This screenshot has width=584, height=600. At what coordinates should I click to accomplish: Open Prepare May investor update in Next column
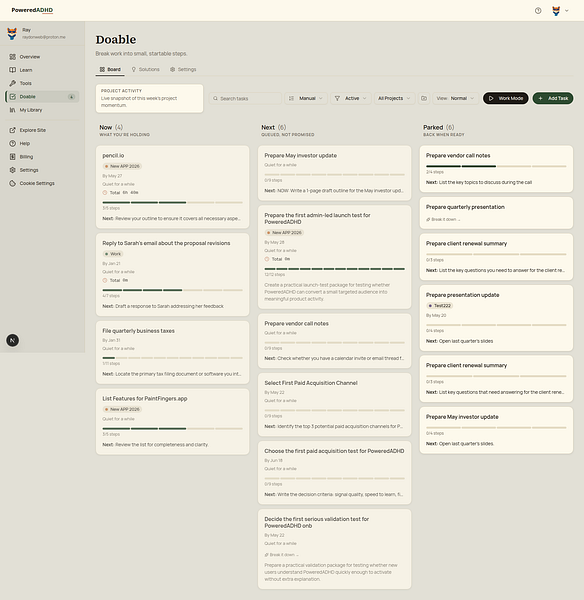tap(300, 155)
